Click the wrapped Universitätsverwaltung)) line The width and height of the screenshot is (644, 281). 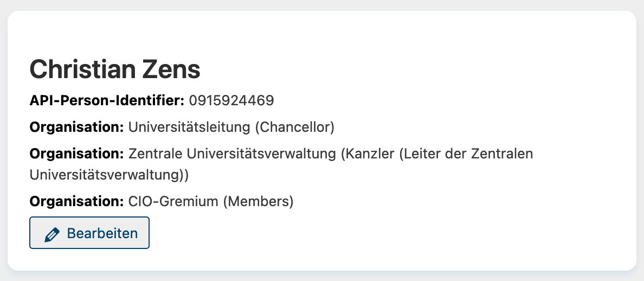[x=109, y=175]
